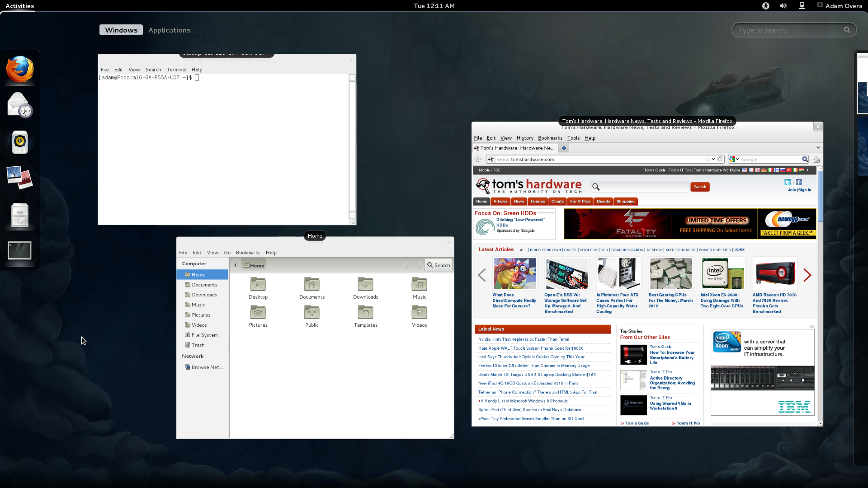The height and width of the screenshot is (488, 868).
Task: Open Music folder icon in file view
Action: pos(420,288)
